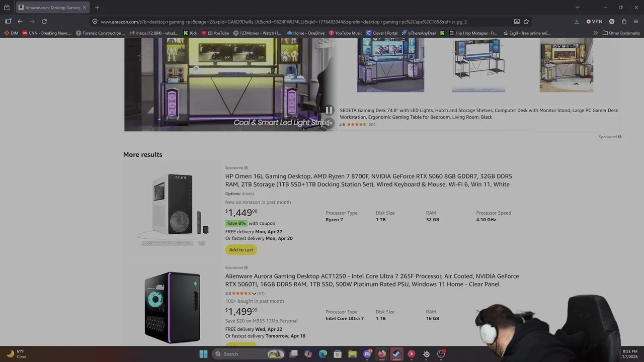The width and height of the screenshot is (644, 362).
Task: Open File Explorer from the taskbar
Action: [352, 354]
